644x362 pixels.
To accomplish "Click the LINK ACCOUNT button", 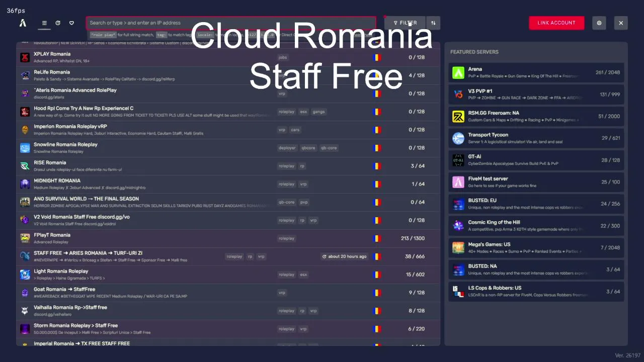I will 556,23.
